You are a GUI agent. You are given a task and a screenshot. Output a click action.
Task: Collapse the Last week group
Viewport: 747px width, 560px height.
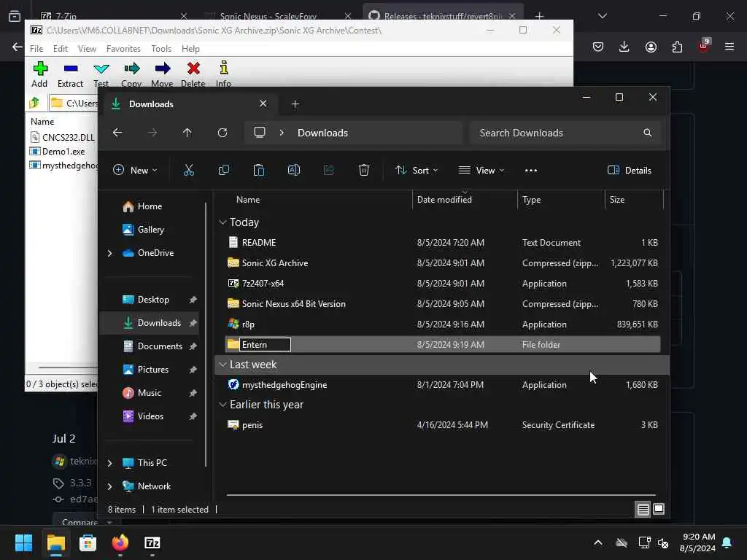(222, 365)
